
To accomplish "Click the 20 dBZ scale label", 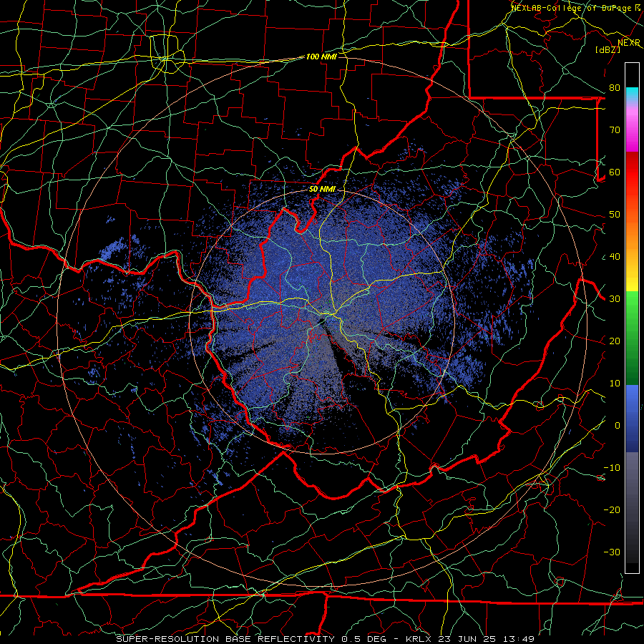I will coord(615,341).
